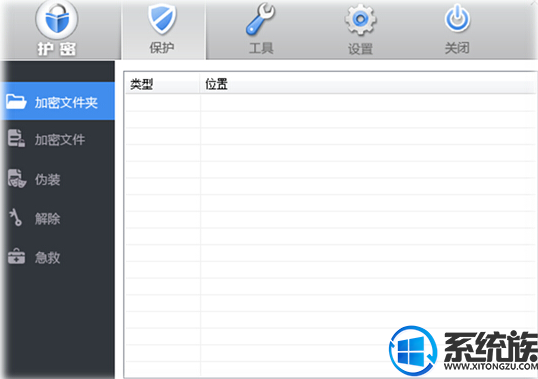This screenshot has width=538, height=379.
Task: Open the 保护 shield icon tab
Action: click(162, 19)
